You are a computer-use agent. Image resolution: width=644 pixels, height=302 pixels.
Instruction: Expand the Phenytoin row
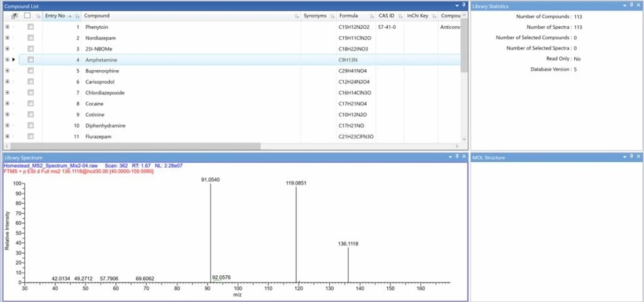click(x=7, y=27)
